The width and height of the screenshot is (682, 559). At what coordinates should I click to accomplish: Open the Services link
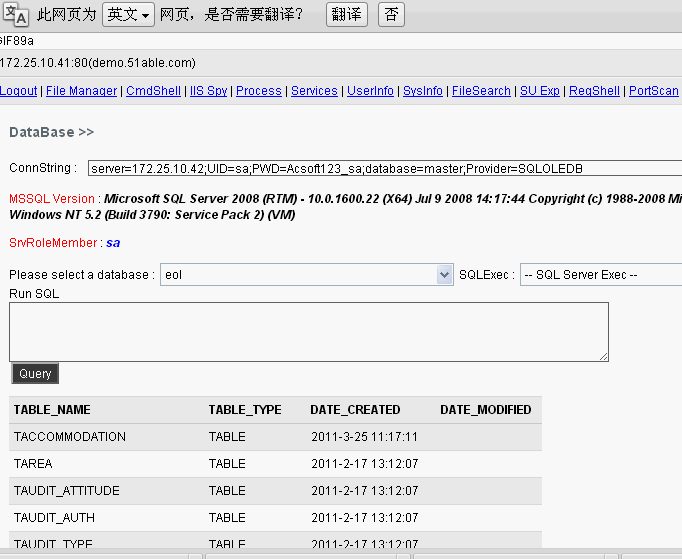(x=314, y=90)
